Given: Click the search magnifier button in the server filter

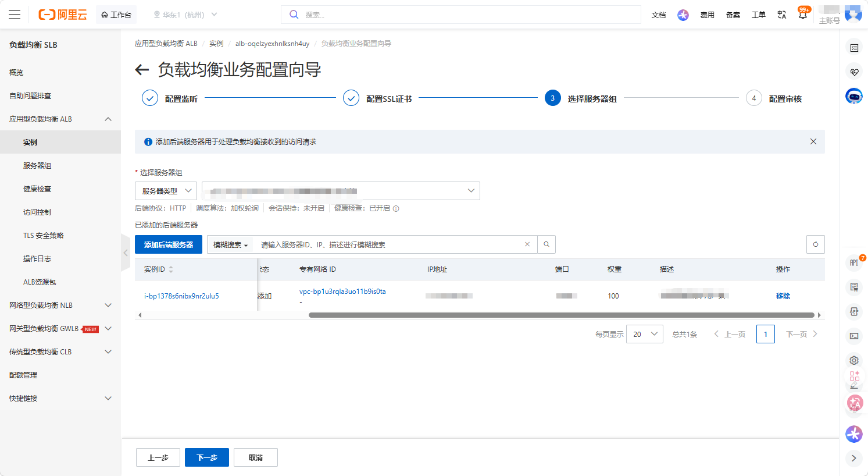Looking at the screenshot, I should 546,244.
